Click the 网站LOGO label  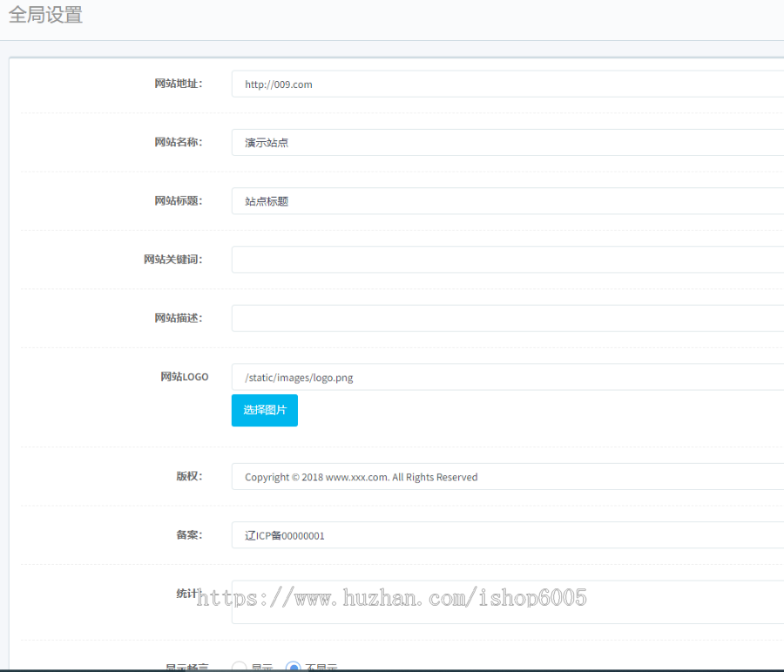[185, 377]
